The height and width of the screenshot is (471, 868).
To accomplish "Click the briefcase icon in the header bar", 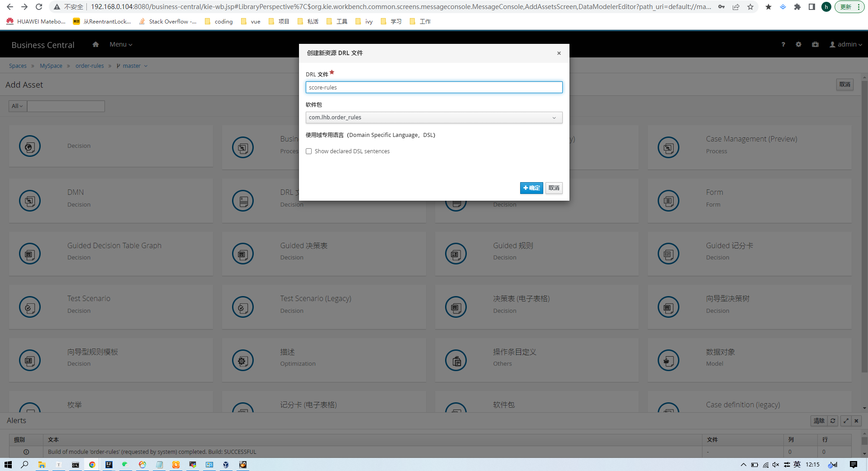I will click(x=815, y=44).
